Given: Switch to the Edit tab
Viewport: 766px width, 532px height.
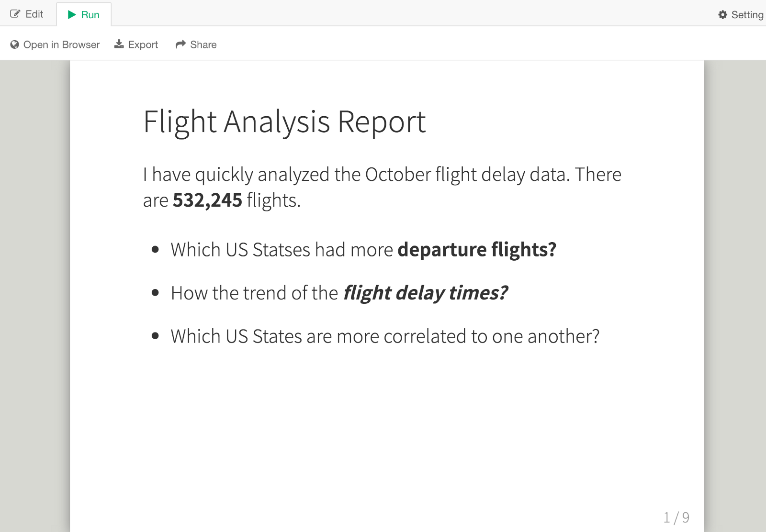Looking at the screenshot, I should [x=34, y=14].
